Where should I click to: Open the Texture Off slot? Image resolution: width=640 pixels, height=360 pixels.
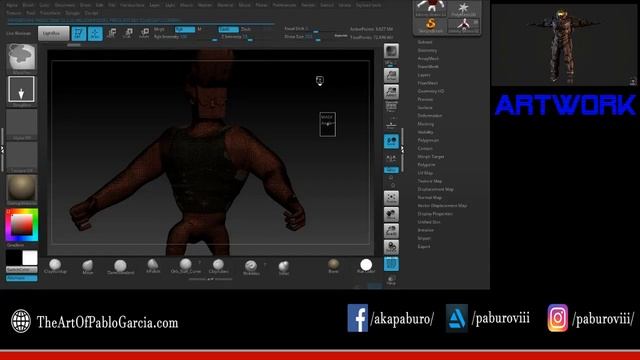click(x=22, y=157)
